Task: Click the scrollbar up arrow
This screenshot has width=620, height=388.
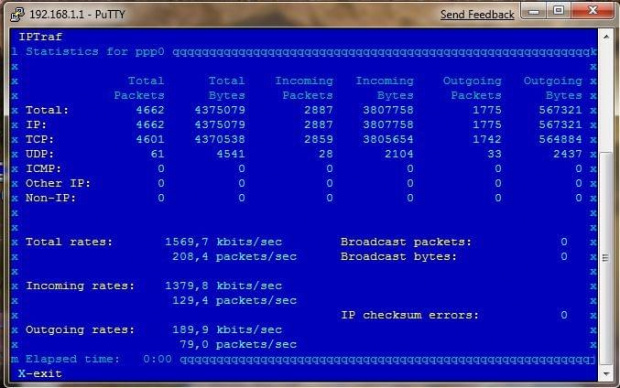Action: coord(606,37)
